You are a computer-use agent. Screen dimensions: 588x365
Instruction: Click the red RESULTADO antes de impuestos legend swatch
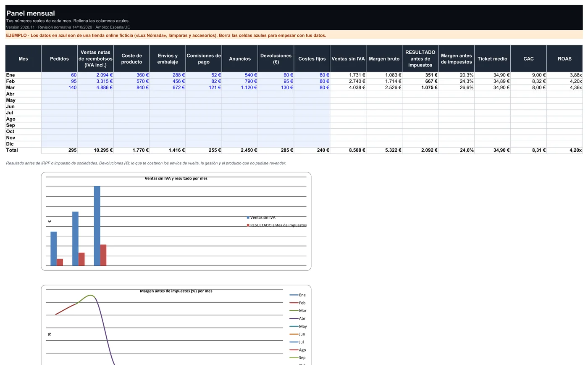248,225
